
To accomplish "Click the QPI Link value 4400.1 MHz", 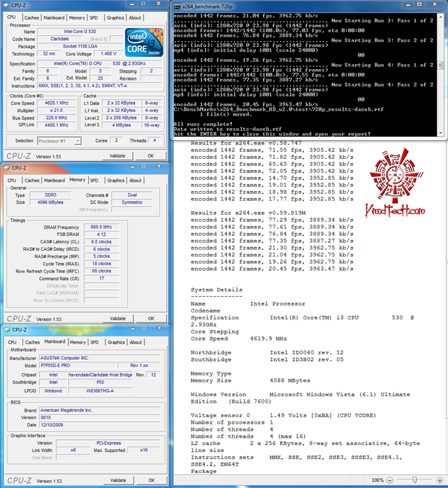I will click(x=56, y=124).
